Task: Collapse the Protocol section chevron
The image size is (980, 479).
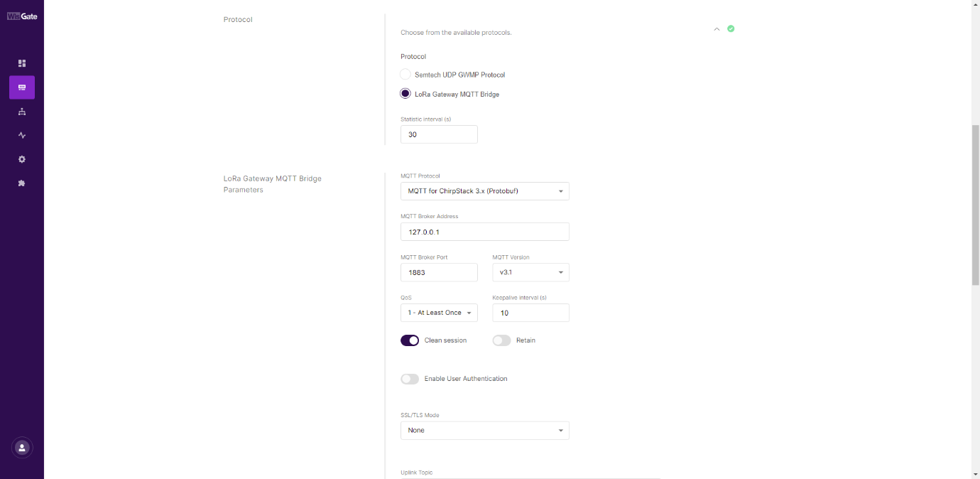Action: [x=717, y=29]
